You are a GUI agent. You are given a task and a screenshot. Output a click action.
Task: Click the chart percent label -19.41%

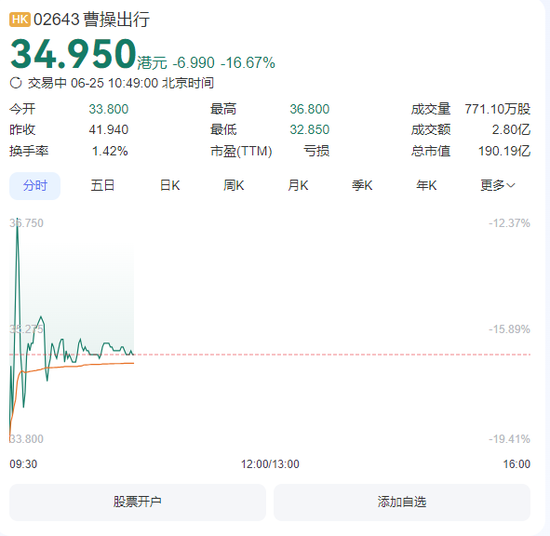pos(509,439)
